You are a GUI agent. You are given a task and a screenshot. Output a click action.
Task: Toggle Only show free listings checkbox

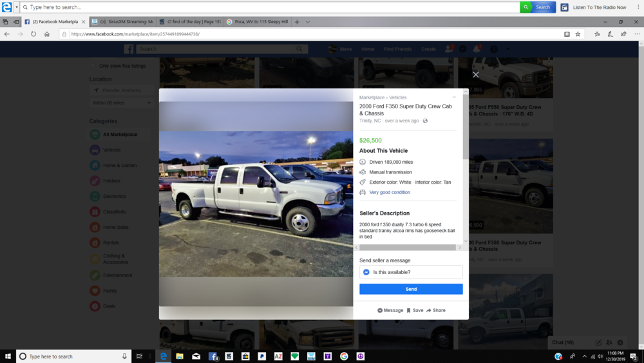click(93, 66)
